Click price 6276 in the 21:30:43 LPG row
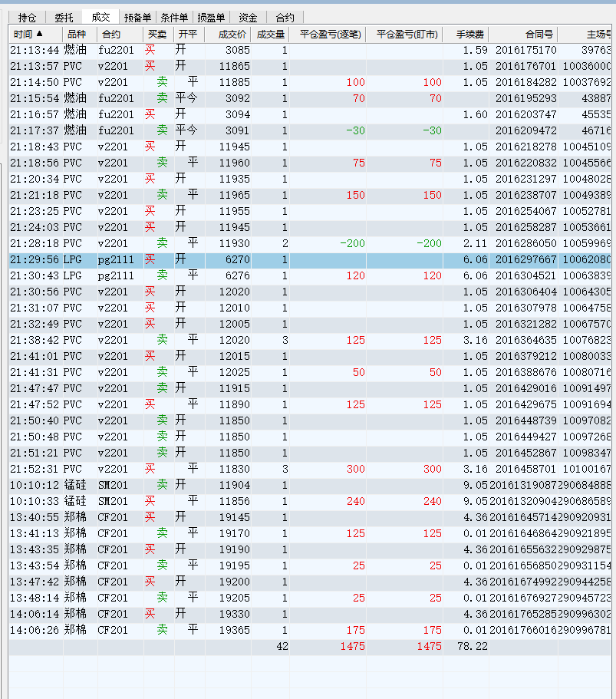 (x=238, y=275)
